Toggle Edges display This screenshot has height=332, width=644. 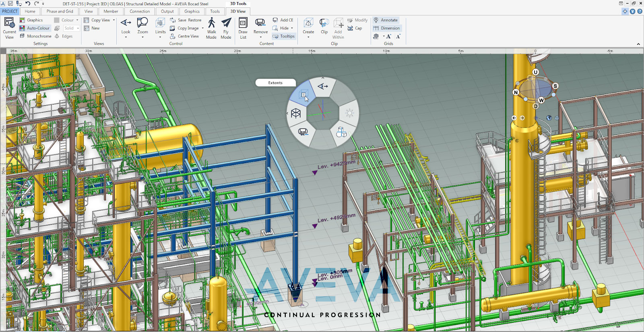tap(64, 36)
